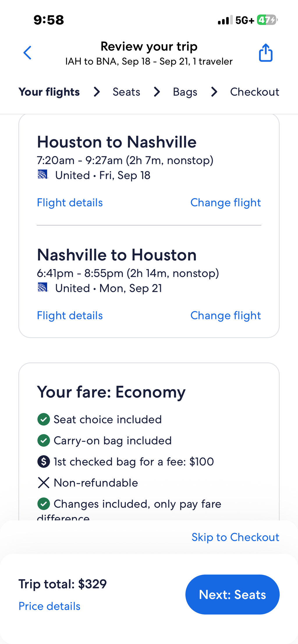Screen dimensions: 298x644
Task: Go to the Bags step
Action: pos(185,92)
